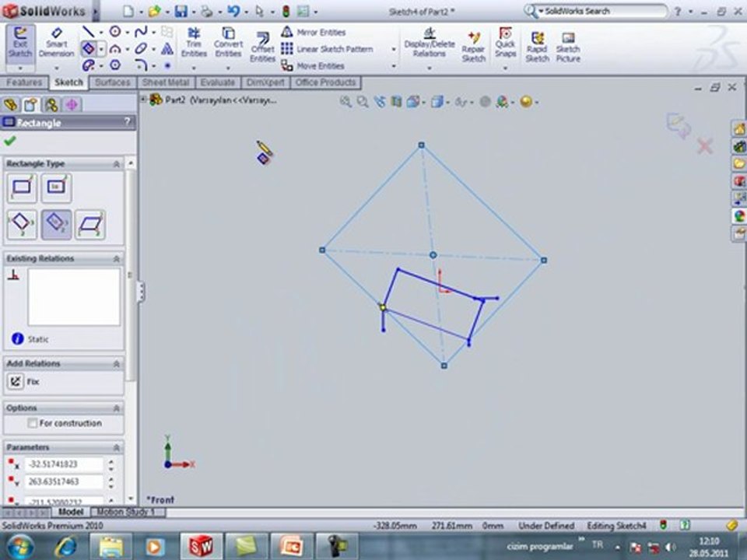The image size is (747, 560).
Task: Click Zoom to Fit in the view toolbar
Action: pos(345,101)
